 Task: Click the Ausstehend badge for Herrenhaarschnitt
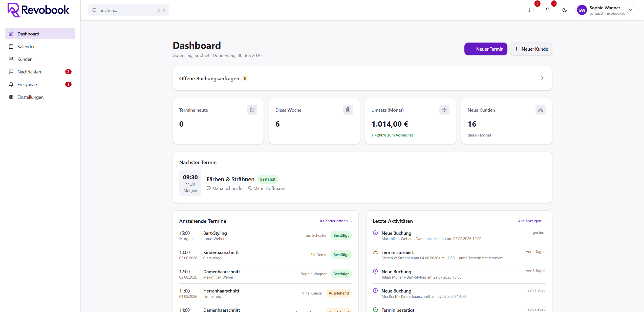(x=339, y=293)
